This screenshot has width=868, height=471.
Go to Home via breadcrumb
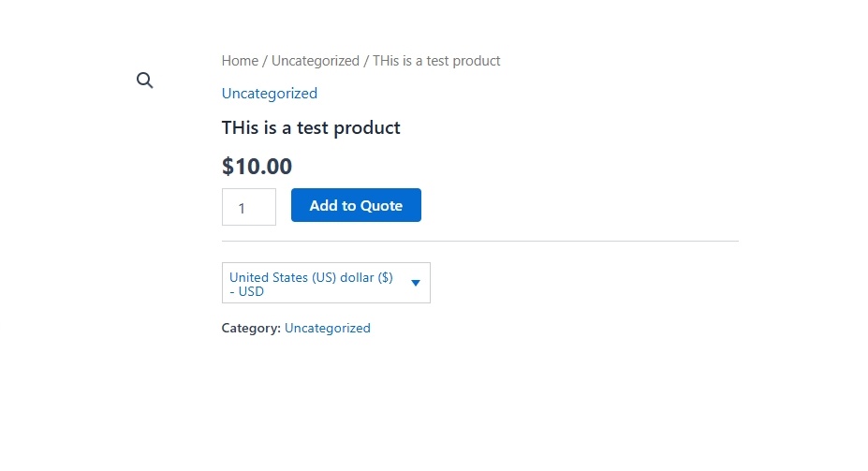pos(240,61)
